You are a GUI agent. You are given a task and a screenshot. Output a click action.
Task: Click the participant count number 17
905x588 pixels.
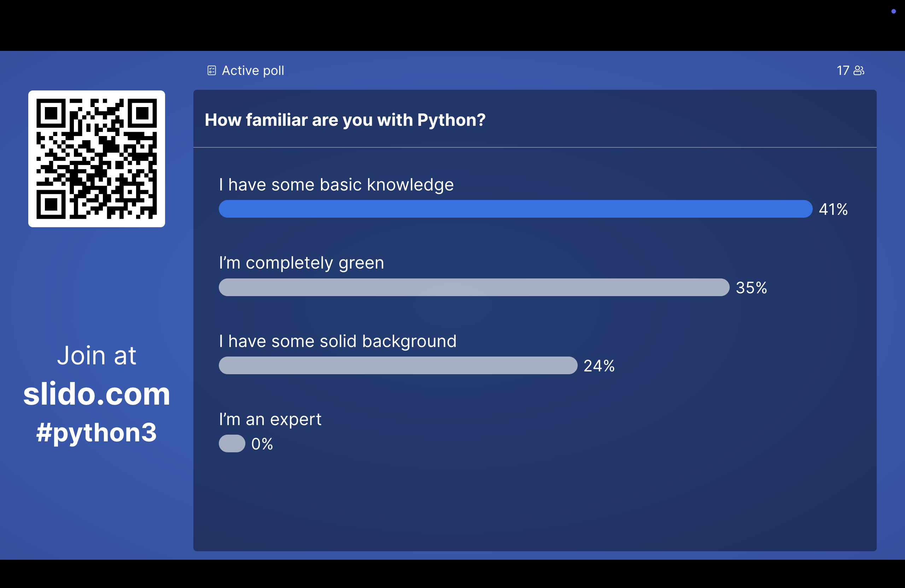click(x=843, y=70)
